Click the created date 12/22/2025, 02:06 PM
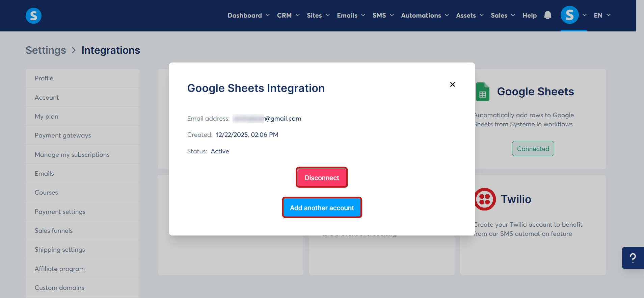 click(x=247, y=135)
